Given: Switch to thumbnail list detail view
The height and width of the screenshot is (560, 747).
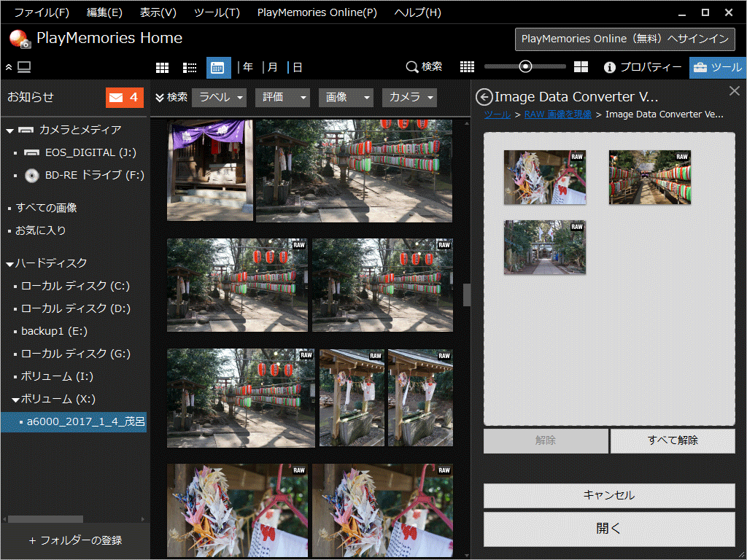Looking at the screenshot, I should (x=190, y=68).
